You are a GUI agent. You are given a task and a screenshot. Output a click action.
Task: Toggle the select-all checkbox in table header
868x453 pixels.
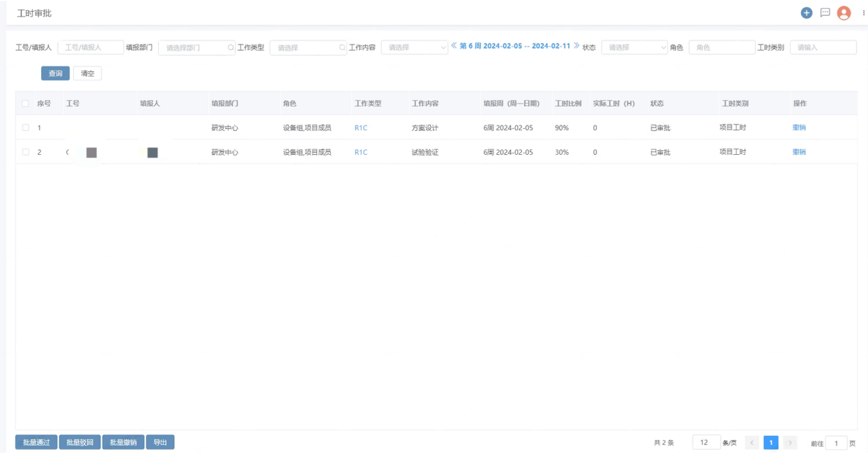[25, 103]
